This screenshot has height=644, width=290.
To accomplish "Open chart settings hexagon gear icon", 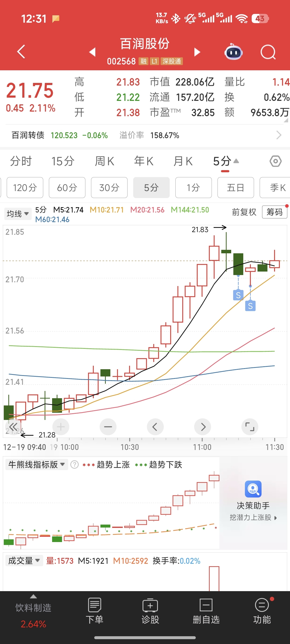I will pos(275,161).
